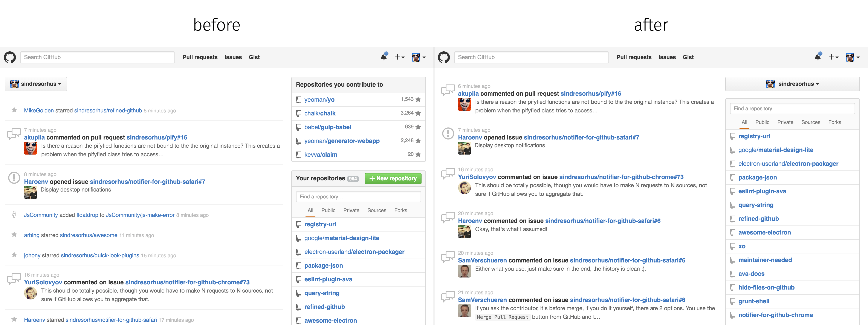Click repo icon beside kevva/claim

299,155
